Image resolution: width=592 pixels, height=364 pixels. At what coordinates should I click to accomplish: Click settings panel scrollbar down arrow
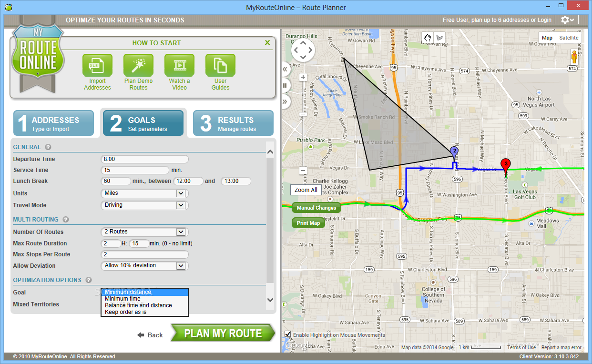270,300
